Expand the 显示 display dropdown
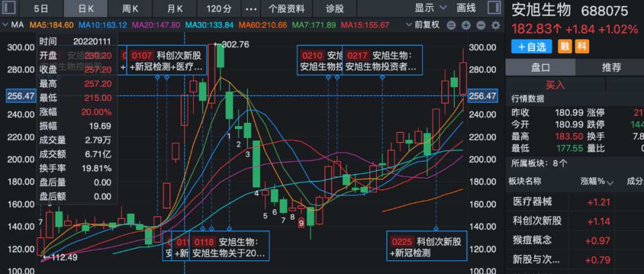Screen dimensions: 644x274 pyautogui.click(x=431, y=8)
